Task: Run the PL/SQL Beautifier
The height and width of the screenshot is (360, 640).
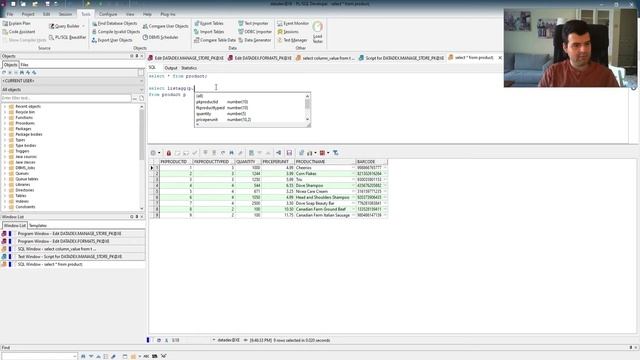Action: tap(67, 37)
